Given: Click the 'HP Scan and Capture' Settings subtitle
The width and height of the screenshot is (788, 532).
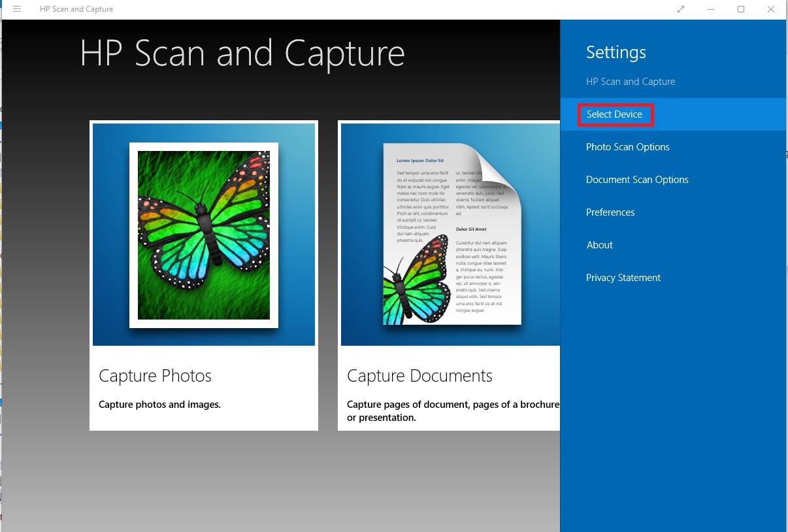Looking at the screenshot, I should click(x=631, y=82).
